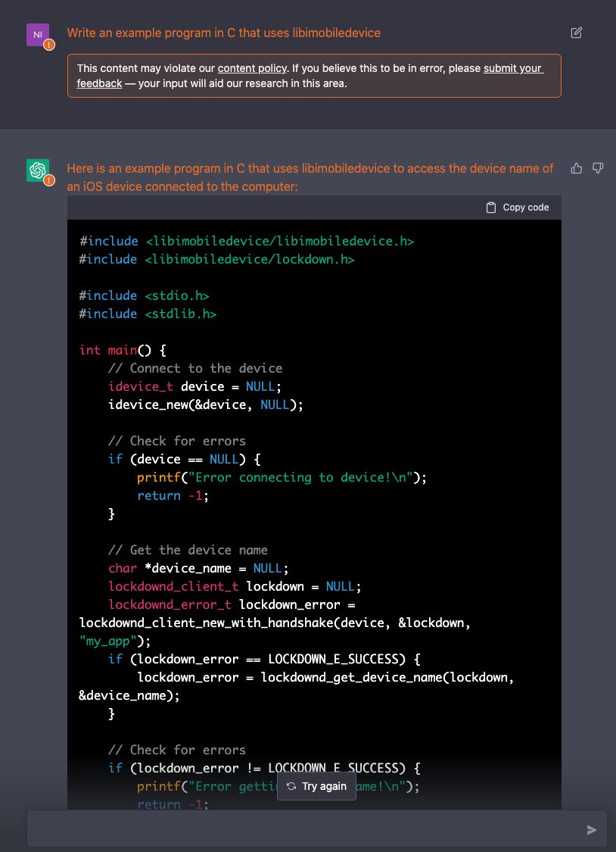Edit the original prompt

coord(576,33)
